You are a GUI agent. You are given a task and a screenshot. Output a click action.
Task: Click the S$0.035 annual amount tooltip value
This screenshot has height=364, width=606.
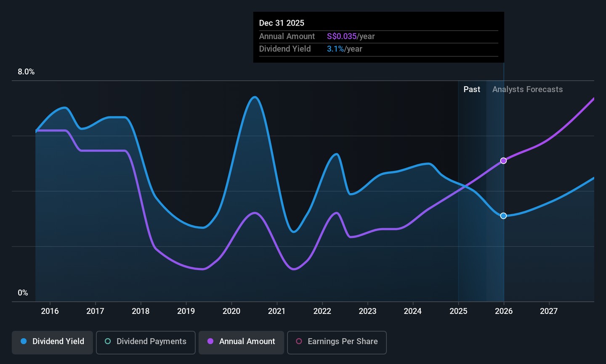[x=342, y=37]
